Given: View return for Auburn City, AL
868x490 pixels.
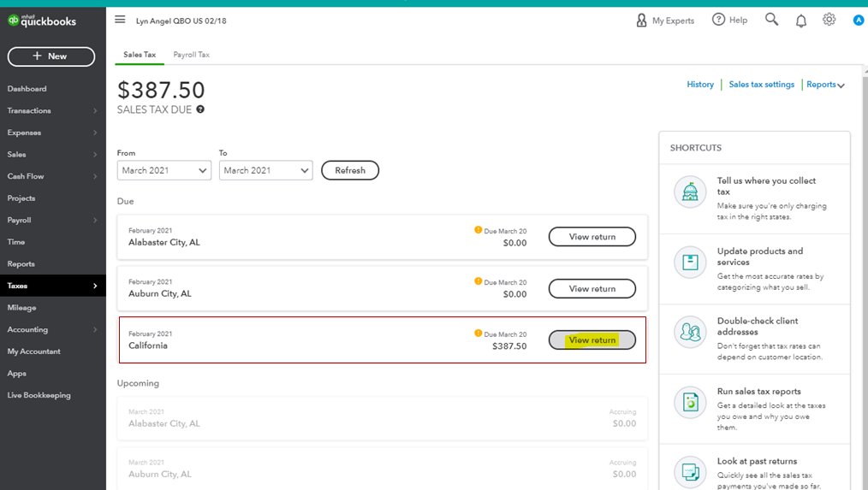Looking at the screenshot, I should point(592,289).
